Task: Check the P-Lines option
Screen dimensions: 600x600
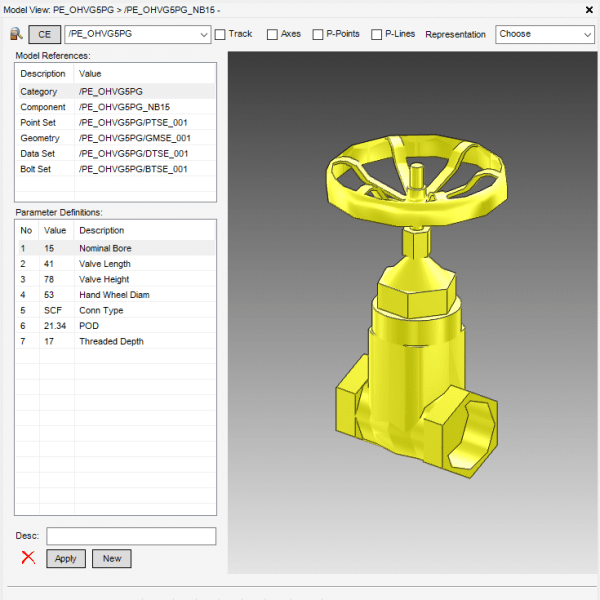Action: pos(377,34)
